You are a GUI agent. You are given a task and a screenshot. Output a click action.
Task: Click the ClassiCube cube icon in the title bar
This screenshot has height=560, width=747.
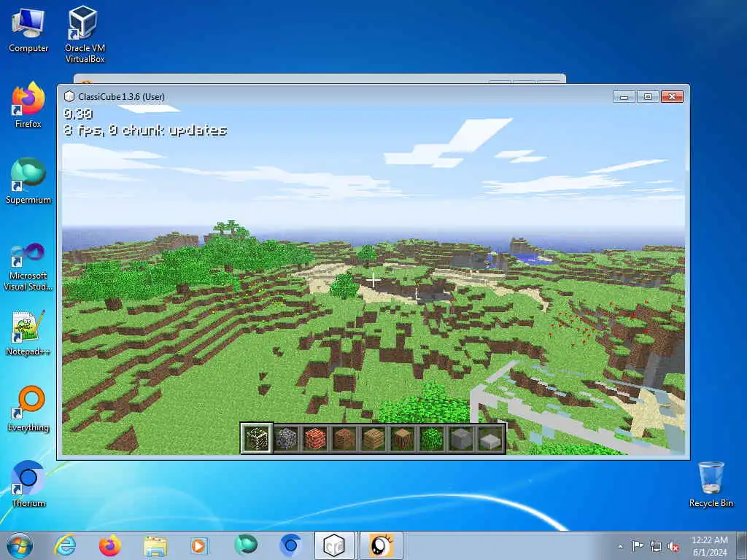[69, 97]
